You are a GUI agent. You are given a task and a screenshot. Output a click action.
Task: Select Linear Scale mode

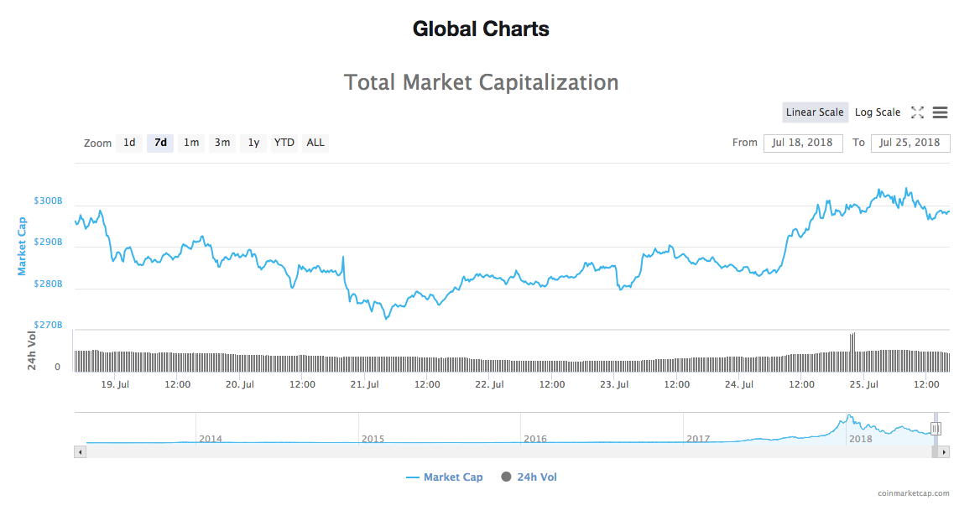815,112
